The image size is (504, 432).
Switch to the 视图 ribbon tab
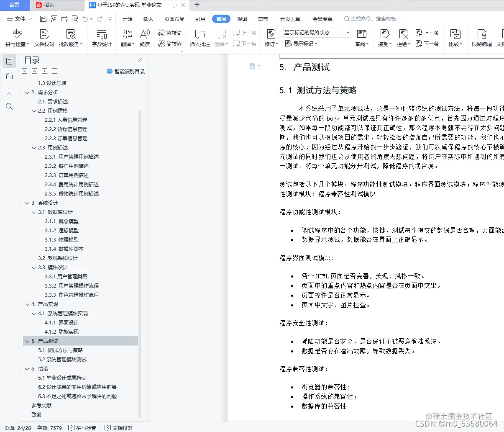click(x=242, y=18)
